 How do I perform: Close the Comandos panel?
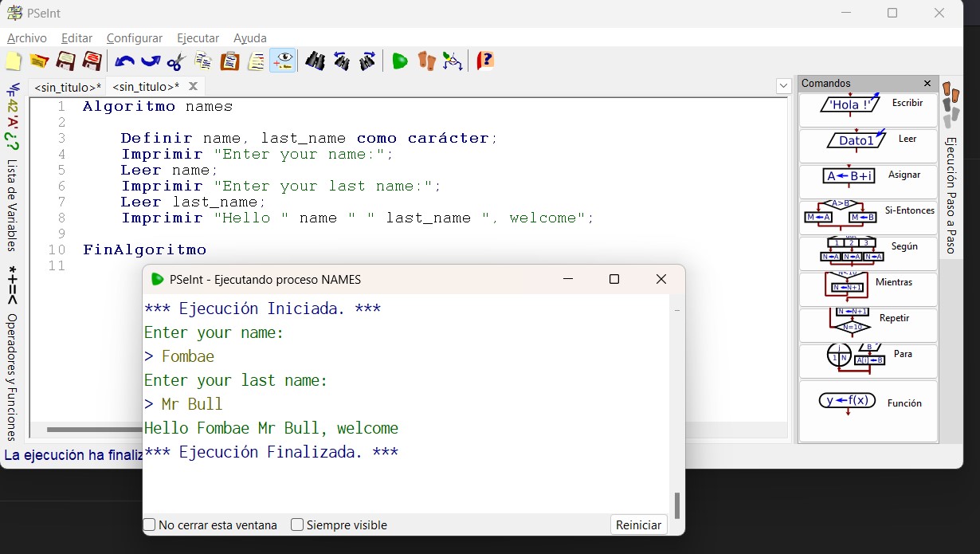click(x=927, y=83)
